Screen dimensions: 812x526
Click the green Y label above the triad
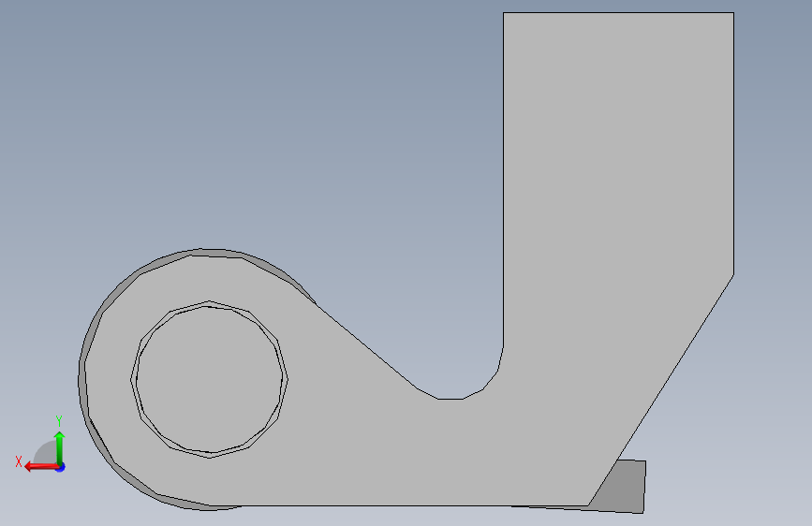coord(59,420)
